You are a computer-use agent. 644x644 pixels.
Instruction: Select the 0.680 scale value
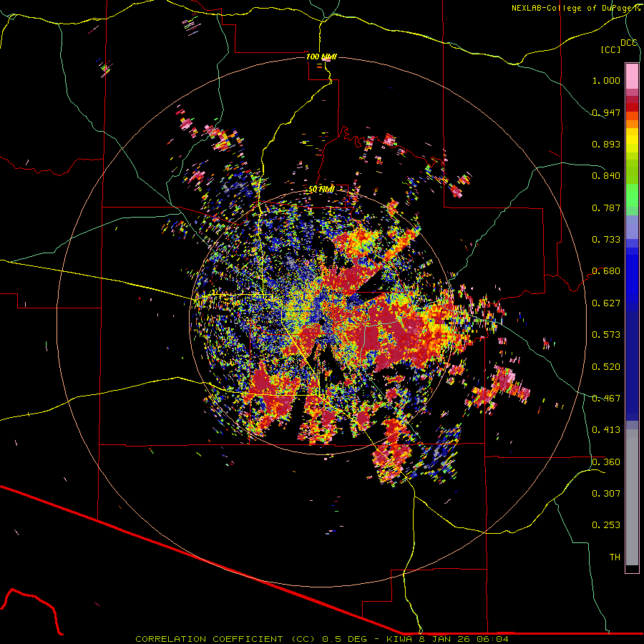[606, 271]
